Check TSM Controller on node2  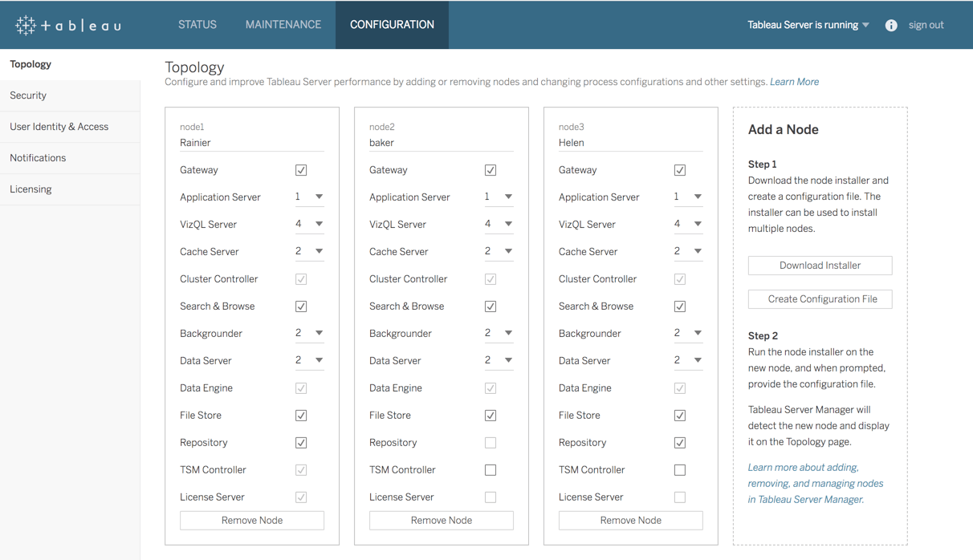point(491,470)
